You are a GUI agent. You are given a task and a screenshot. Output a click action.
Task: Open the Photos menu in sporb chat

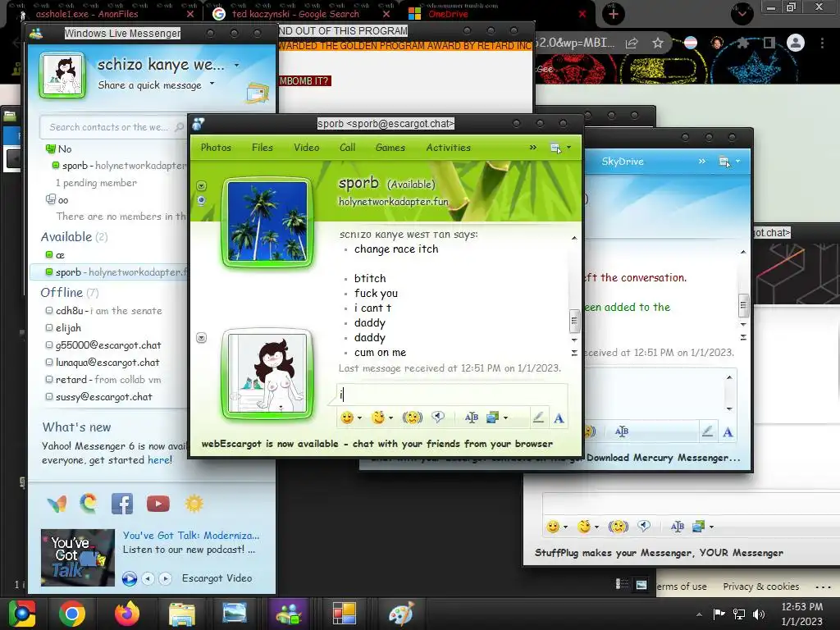(x=216, y=148)
